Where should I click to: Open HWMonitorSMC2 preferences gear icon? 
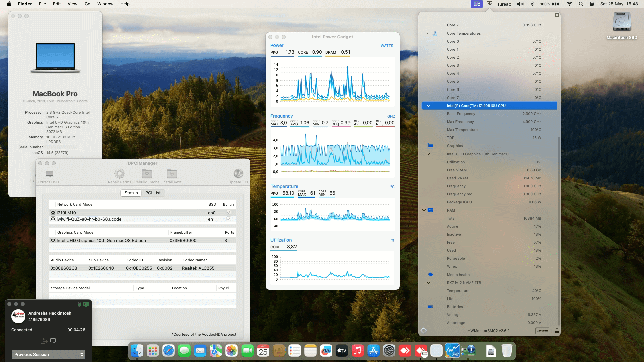pyautogui.click(x=424, y=331)
